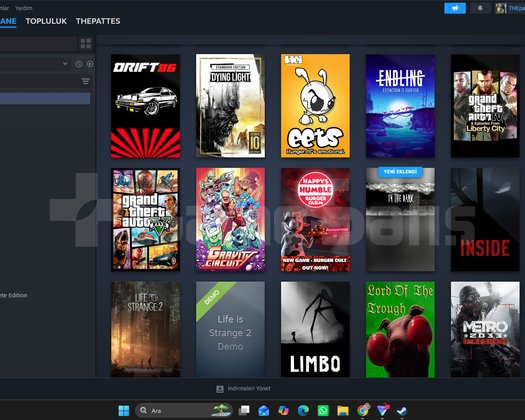Open the THEPATTES profile tab

click(x=98, y=21)
